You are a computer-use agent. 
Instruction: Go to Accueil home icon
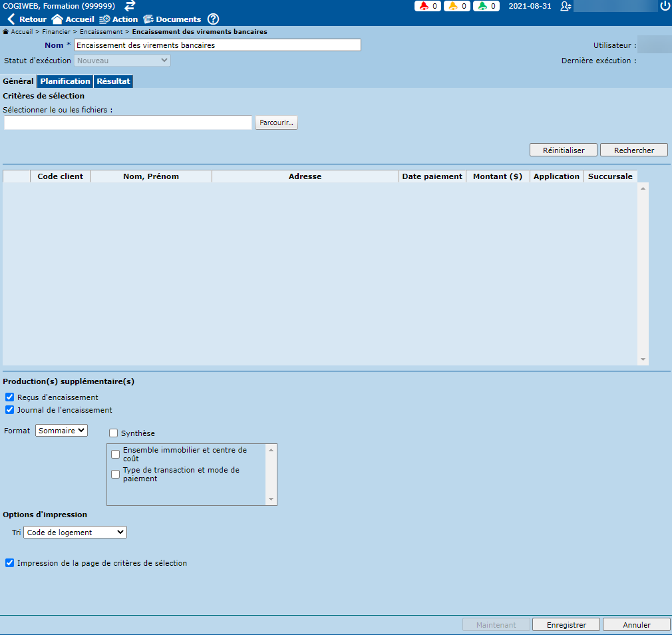[57, 19]
